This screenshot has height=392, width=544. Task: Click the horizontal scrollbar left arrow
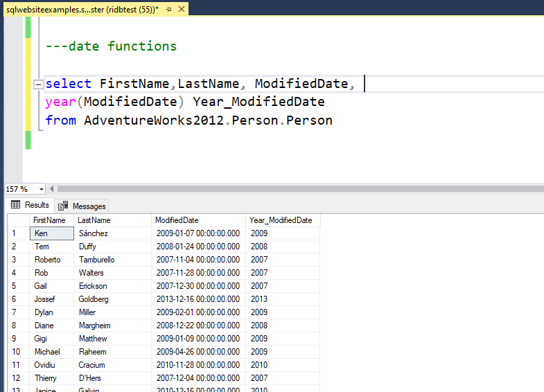(x=52, y=189)
